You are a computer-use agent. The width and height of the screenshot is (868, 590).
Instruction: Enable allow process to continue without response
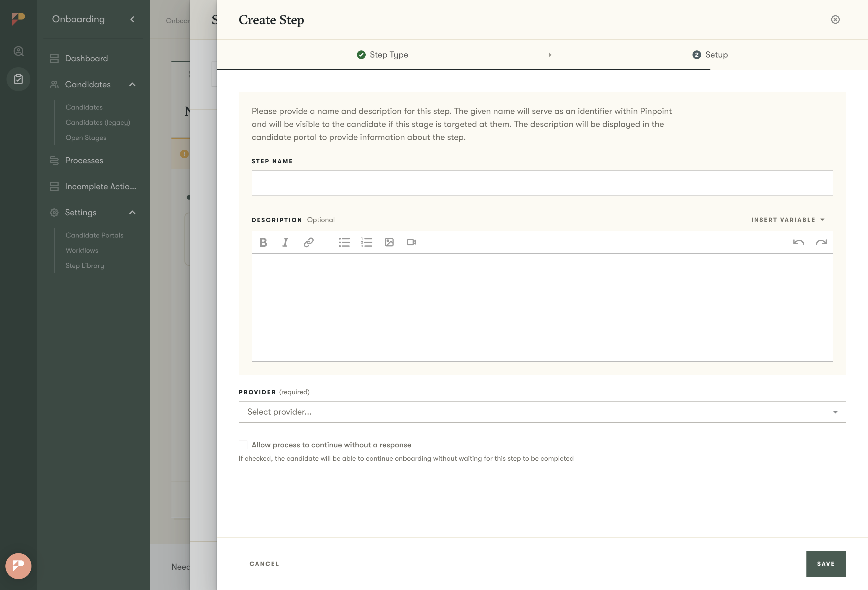coord(243,445)
